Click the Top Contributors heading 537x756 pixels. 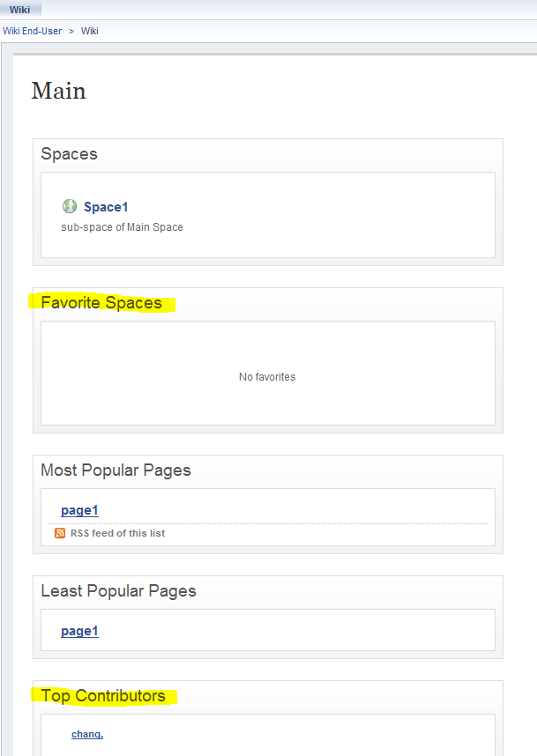tap(103, 696)
